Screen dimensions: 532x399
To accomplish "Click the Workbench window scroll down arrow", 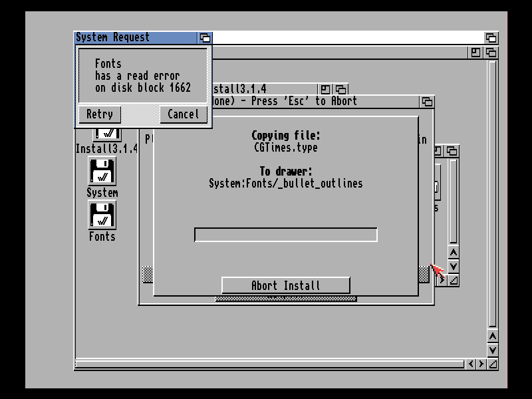I will (492, 350).
